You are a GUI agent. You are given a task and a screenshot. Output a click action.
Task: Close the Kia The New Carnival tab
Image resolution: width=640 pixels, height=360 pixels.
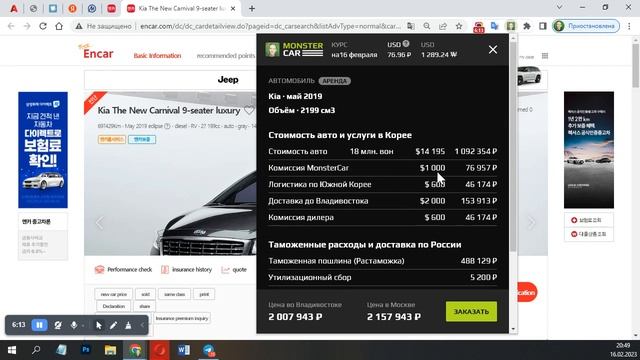pos(233,9)
